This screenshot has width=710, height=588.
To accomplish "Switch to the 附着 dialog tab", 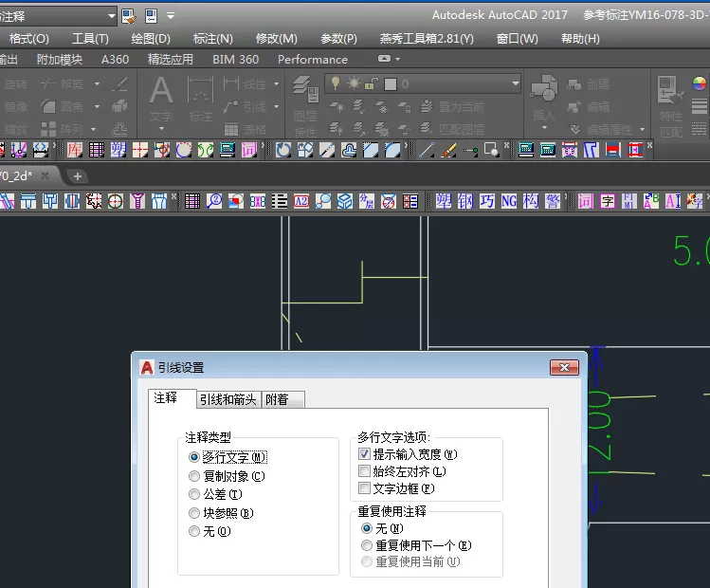I will click(x=282, y=399).
